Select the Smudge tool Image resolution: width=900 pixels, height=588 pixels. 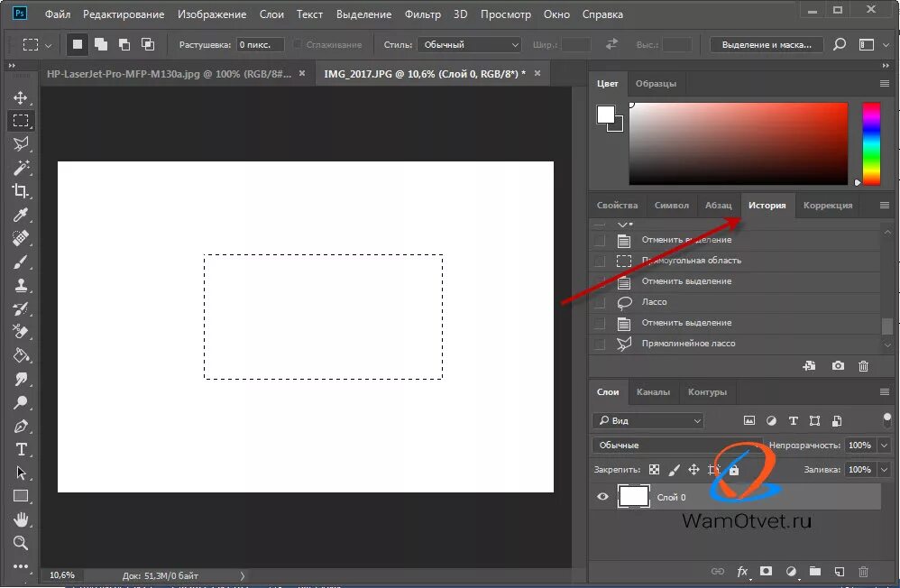(21, 379)
